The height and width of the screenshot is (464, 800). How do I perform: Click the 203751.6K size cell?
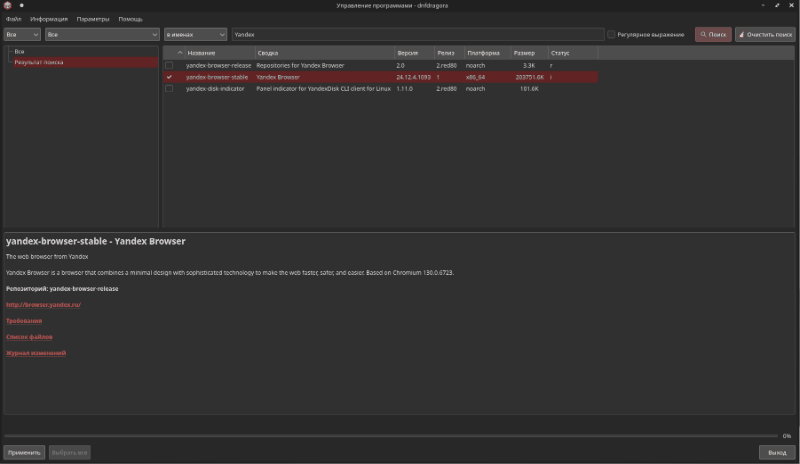coord(530,77)
